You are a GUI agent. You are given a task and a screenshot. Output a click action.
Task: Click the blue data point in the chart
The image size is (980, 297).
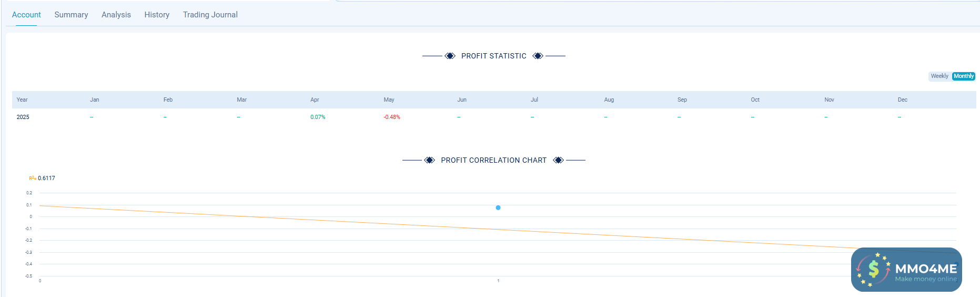[498, 207]
